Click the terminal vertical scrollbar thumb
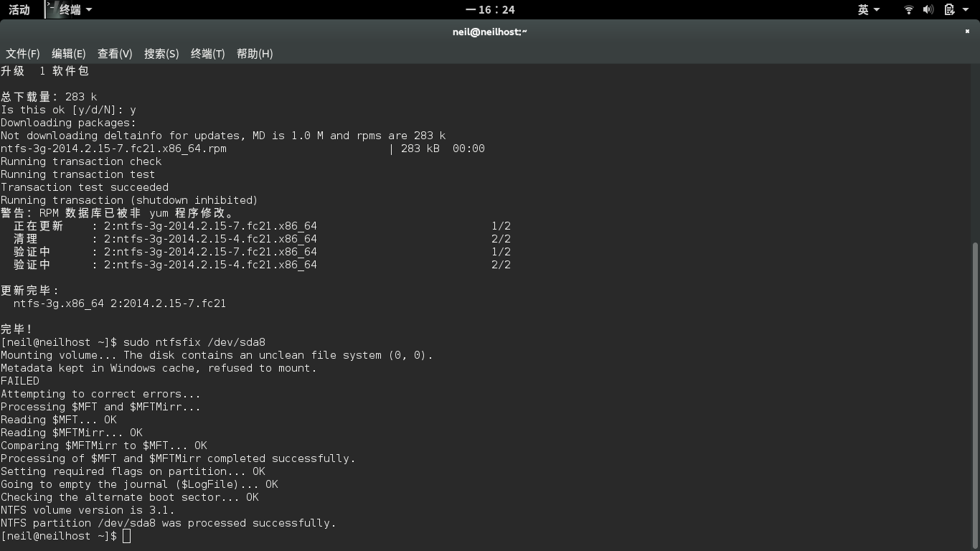The width and height of the screenshot is (980, 551). point(974,395)
